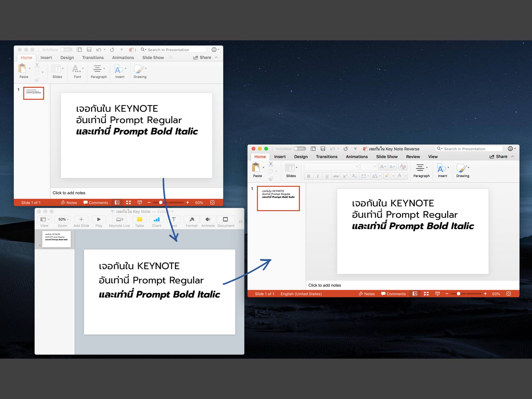Switch to slide sorter view in the right PowerPoint window
This screenshot has height=399, width=532.
click(426, 294)
